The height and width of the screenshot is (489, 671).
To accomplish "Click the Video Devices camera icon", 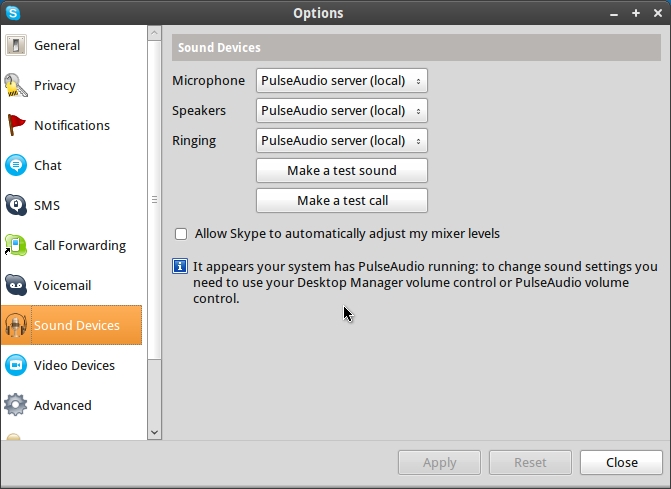I will click(16, 365).
